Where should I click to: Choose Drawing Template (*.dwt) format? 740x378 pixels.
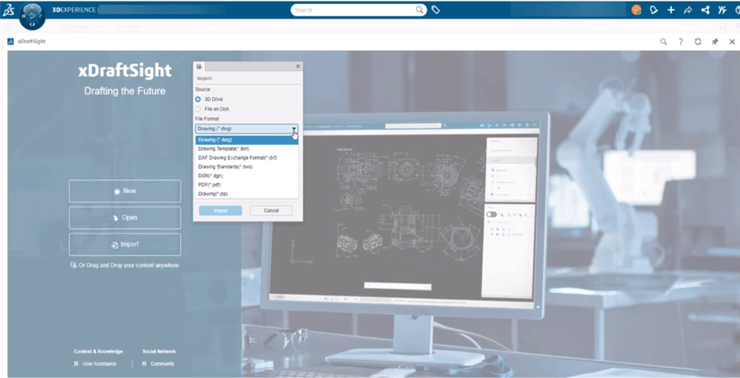(x=247, y=149)
